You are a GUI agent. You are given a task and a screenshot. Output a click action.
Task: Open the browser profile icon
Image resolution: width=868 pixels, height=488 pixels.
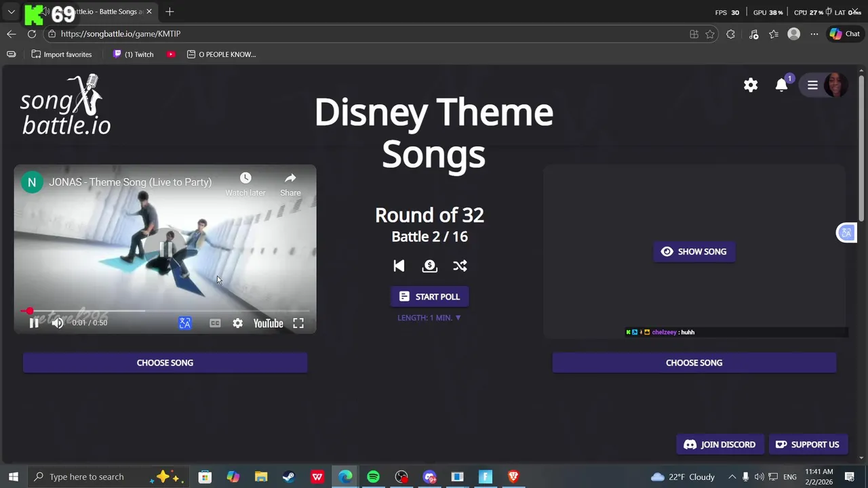794,34
